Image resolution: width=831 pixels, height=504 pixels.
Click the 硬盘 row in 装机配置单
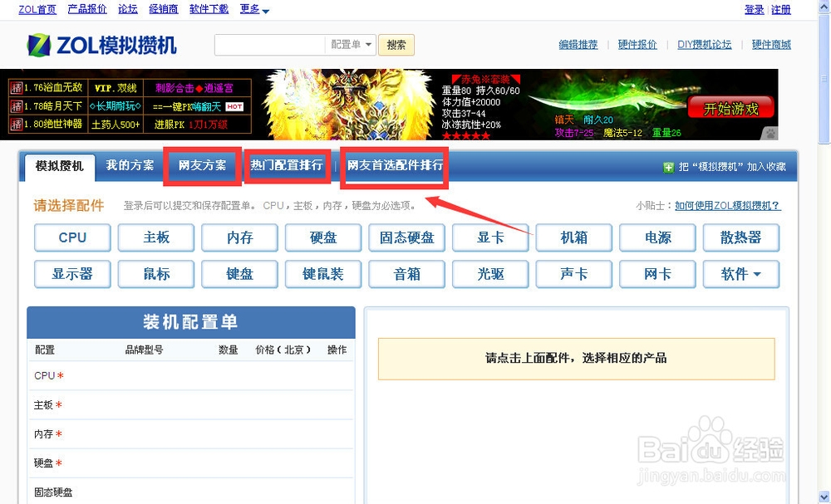[x=191, y=463]
